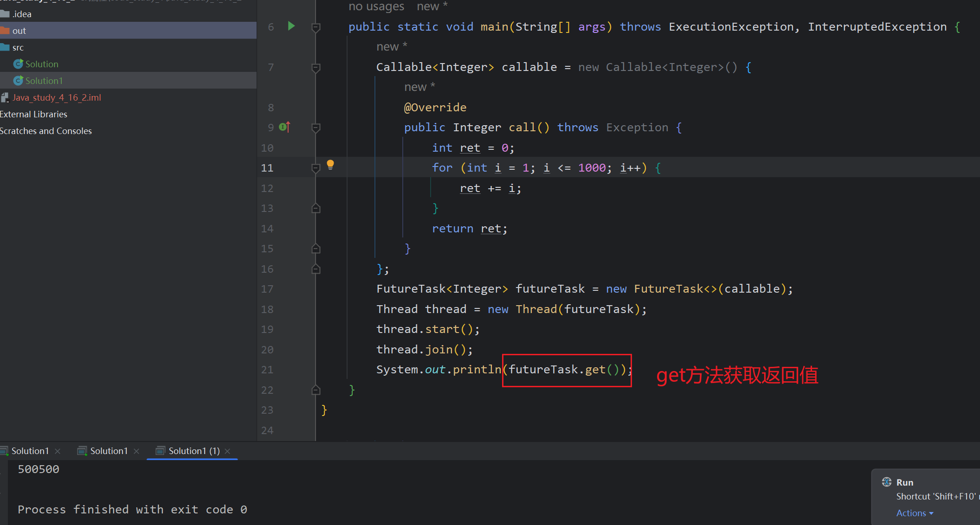Switch to the Solution1 (1) run tab
980x525 pixels.
pos(193,451)
